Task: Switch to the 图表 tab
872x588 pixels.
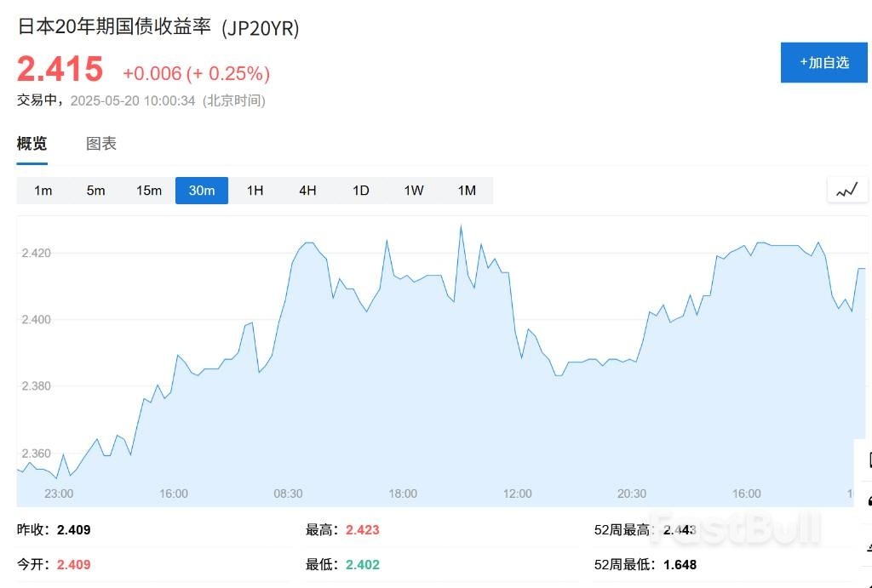Action: [101, 144]
